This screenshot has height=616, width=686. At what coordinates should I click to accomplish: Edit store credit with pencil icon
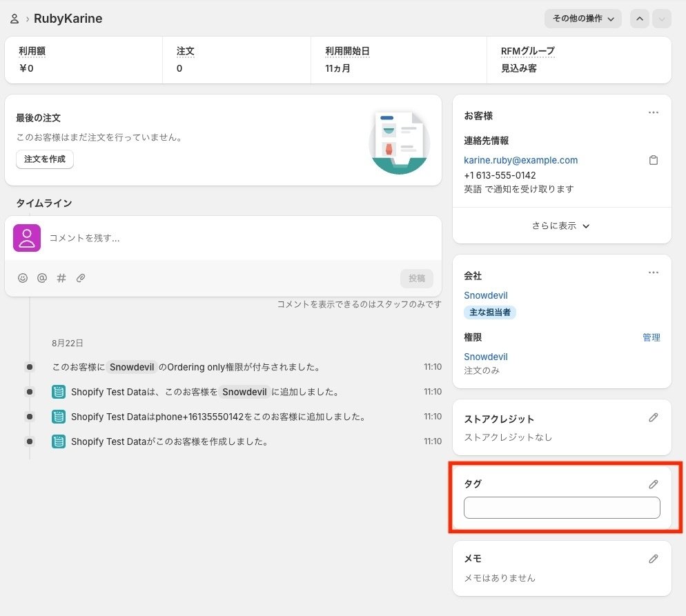tap(654, 417)
